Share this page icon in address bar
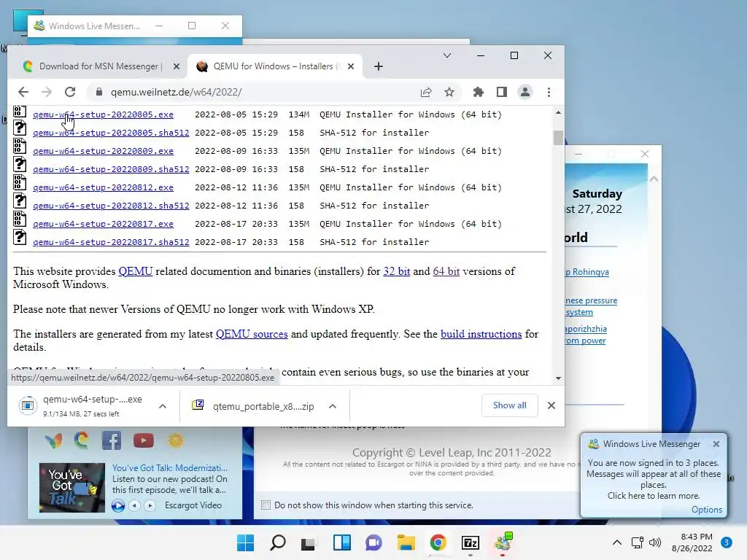The width and height of the screenshot is (747, 560). (x=426, y=93)
